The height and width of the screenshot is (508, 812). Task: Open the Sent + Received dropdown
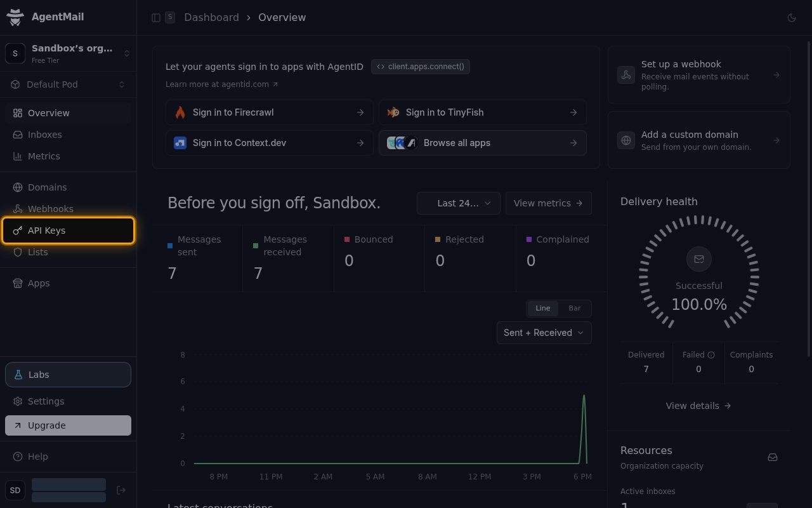point(544,333)
